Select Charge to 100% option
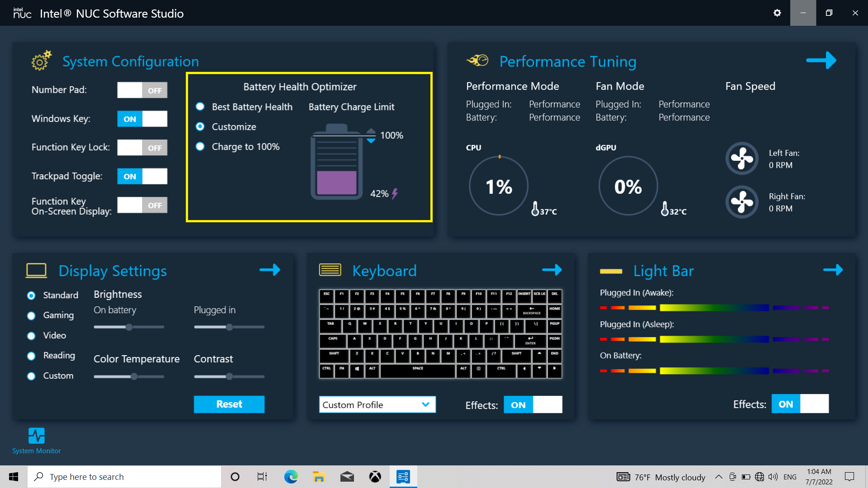This screenshot has height=488, width=868. [x=200, y=146]
